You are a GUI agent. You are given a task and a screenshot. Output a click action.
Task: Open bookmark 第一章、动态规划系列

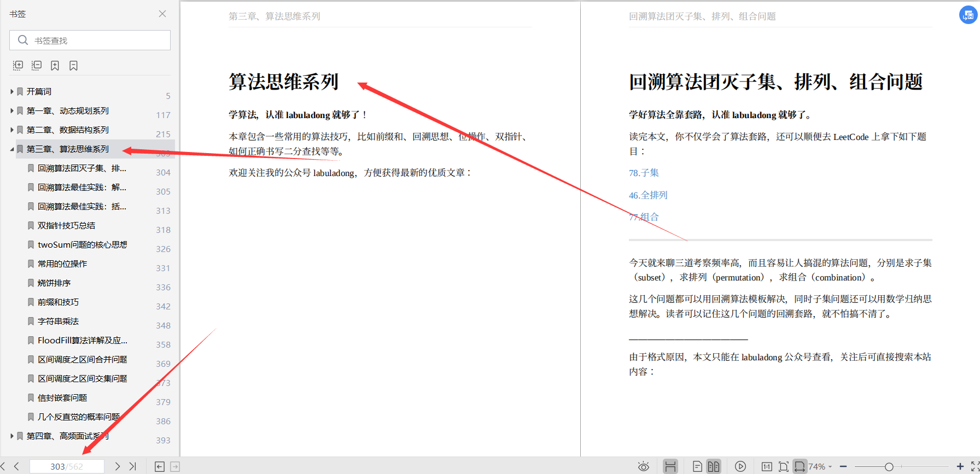(68, 110)
